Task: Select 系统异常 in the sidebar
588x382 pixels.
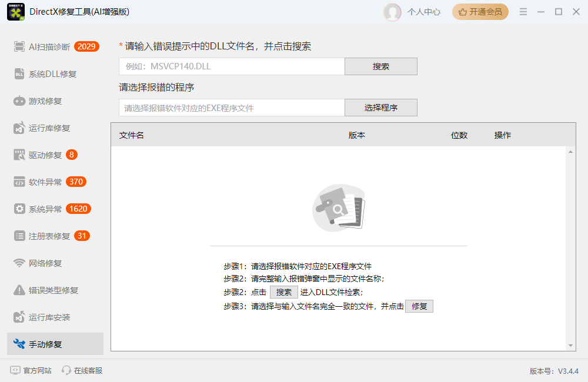Action: [x=45, y=209]
